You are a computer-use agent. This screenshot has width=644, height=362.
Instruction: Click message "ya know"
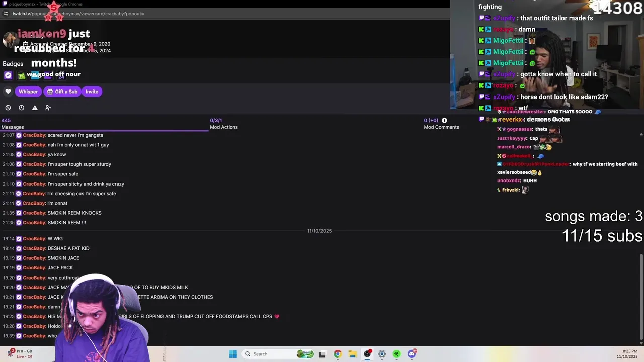coord(57,155)
